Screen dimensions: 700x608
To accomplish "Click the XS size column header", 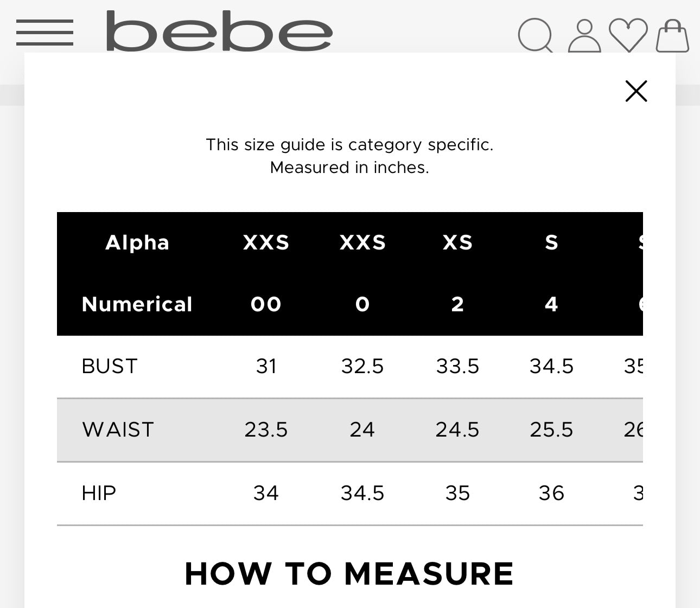I will coord(457,242).
